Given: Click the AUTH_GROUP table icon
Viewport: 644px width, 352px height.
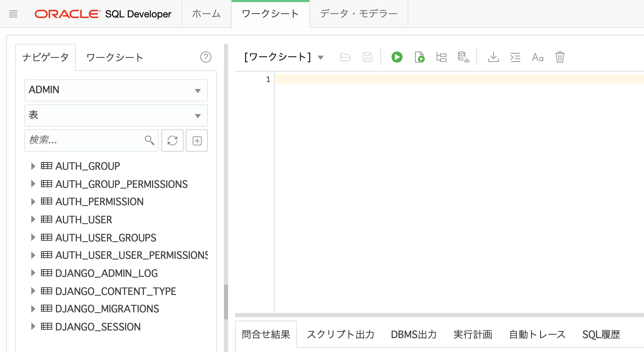Looking at the screenshot, I should [47, 166].
